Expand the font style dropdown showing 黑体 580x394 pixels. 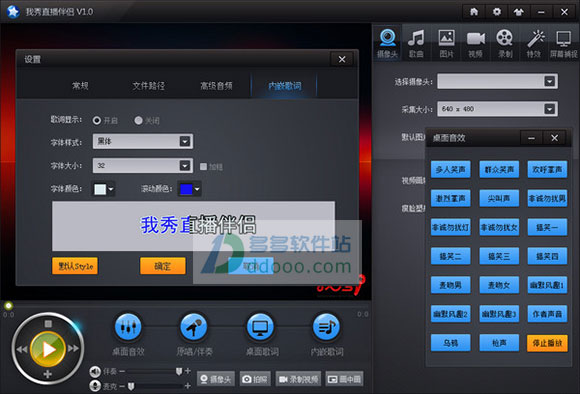[143, 141]
